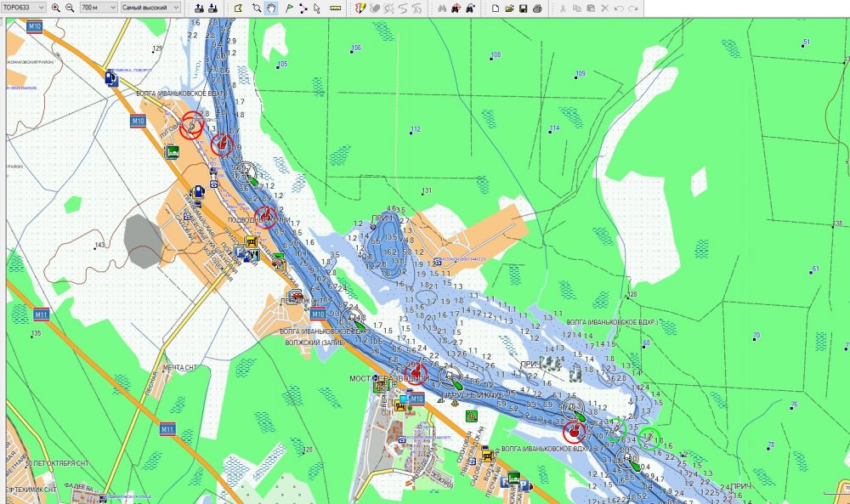Select the Measure distance ruler tool
Image resolution: width=850 pixels, height=504 pixels.
coord(335,8)
